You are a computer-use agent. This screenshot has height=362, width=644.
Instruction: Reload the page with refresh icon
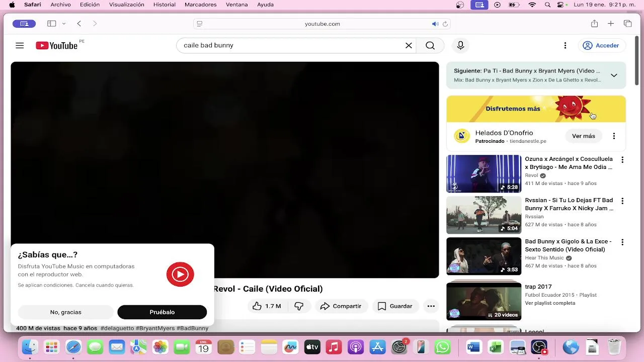(x=445, y=24)
